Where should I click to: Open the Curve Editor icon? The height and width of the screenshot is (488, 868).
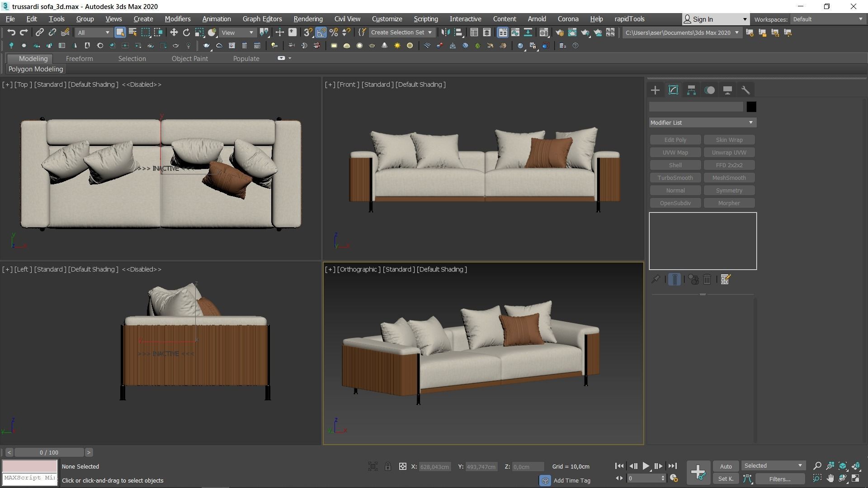point(515,32)
